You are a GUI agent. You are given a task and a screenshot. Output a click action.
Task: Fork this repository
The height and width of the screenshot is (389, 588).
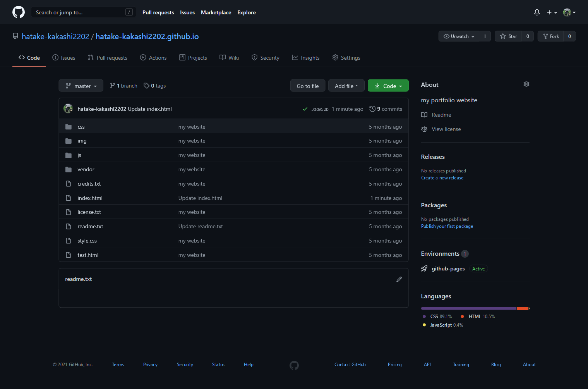(550, 36)
